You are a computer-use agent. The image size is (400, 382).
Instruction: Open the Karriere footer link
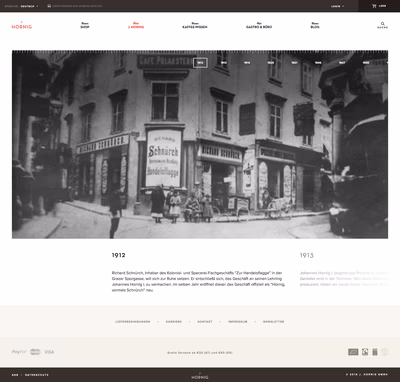tap(174, 322)
